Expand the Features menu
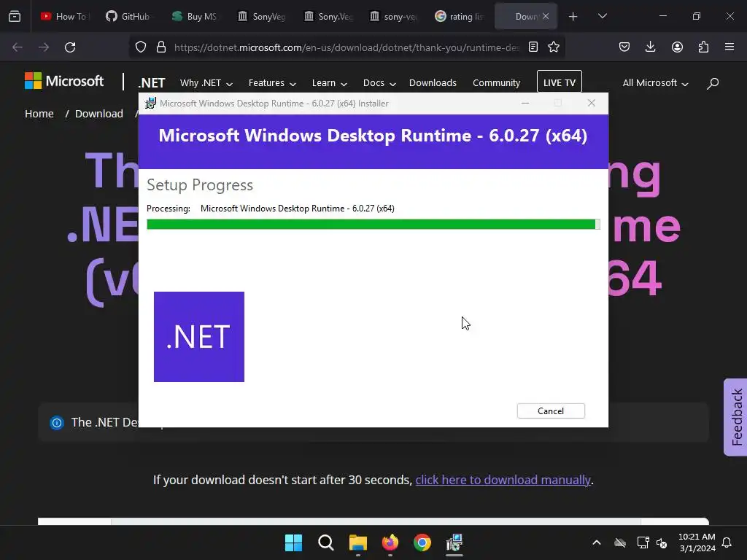Viewport: 747px width, 560px height. point(272,83)
